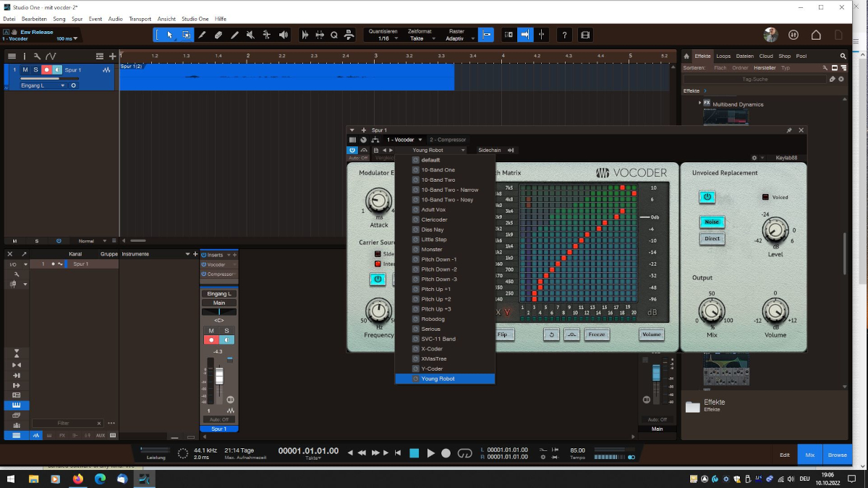The image size is (868, 488).
Task: Select the Arrow tool in toolbar
Action: coord(170,35)
